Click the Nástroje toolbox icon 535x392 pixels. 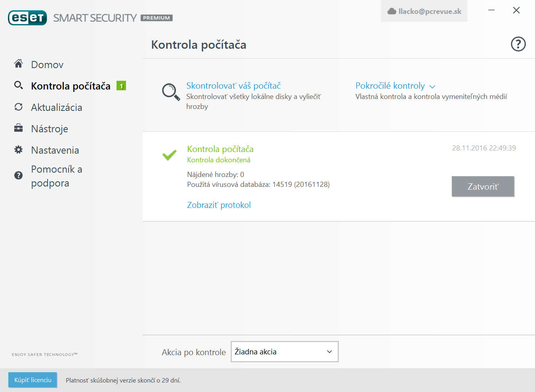coord(18,128)
